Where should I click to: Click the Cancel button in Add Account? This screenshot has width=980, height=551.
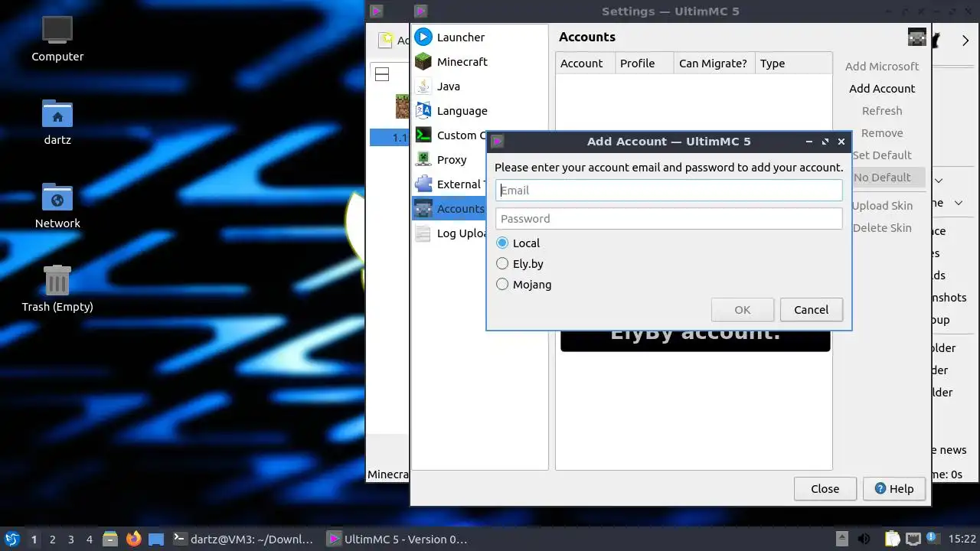pos(811,310)
